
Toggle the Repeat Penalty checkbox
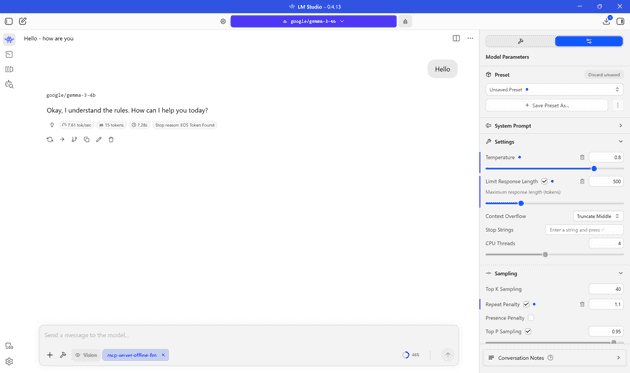pos(526,304)
